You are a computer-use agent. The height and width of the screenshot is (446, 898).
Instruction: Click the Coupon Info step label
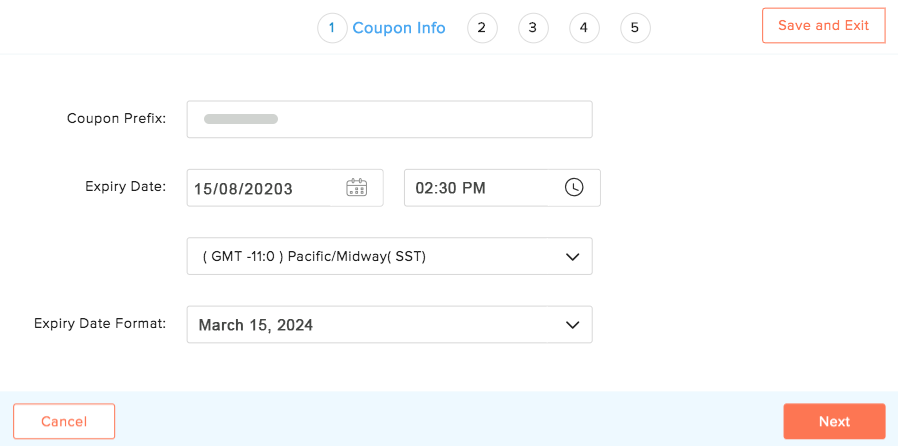point(399,28)
